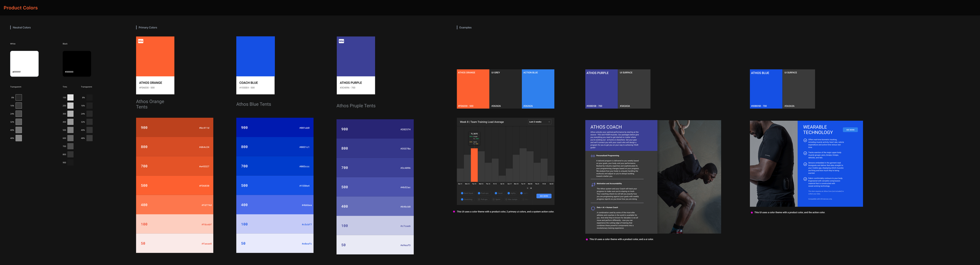
Task: Select purple tint 400 #646cb8
Action: [375, 206]
